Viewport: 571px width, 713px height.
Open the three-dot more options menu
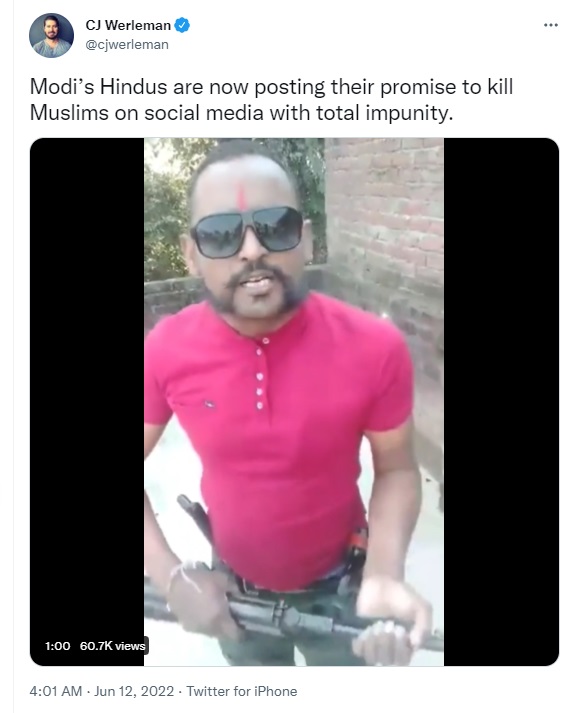pos(551,25)
